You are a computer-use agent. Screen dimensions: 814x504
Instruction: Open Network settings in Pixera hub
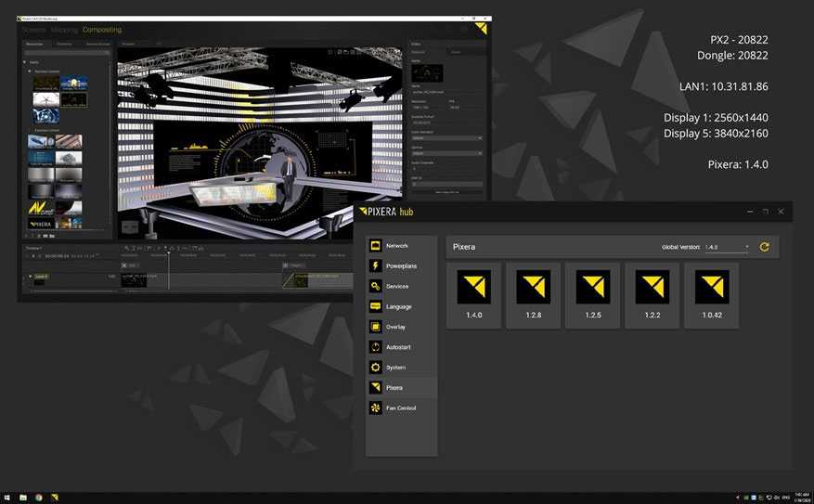pyautogui.click(x=397, y=246)
